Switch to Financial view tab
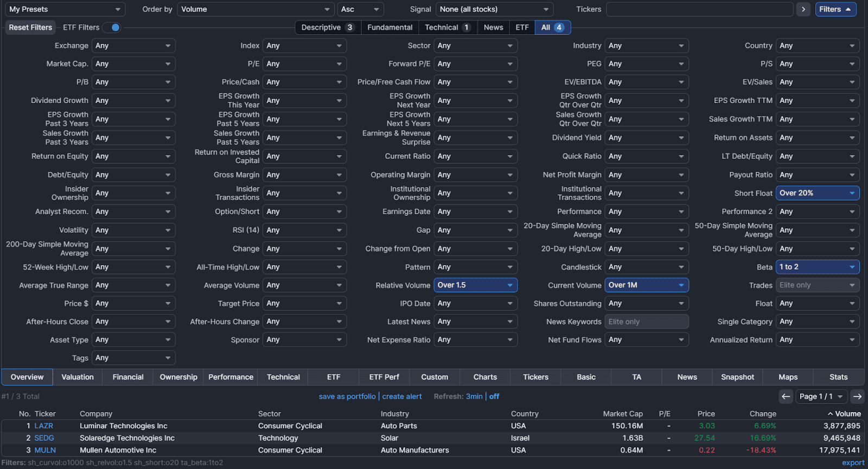Screen dimensions: 868x469 tap(128, 377)
